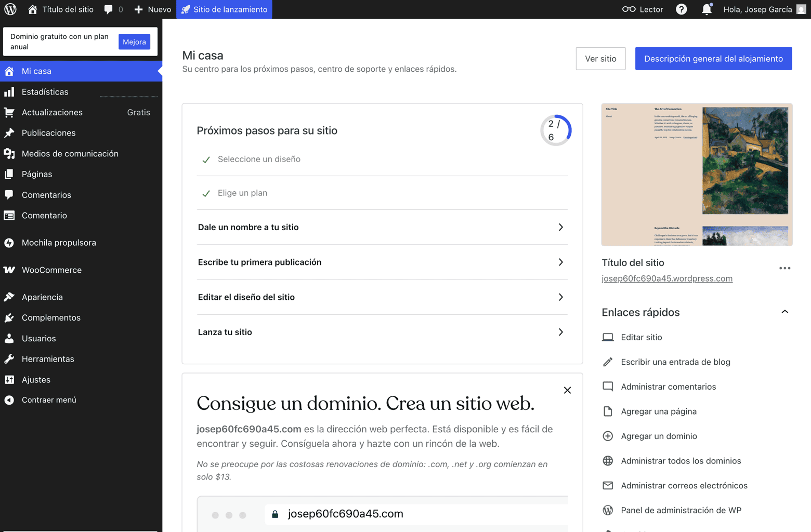Image resolution: width=811 pixels, height=532 pixels.
Task: Open the notifications bell icon
Action: pyautogui.click(x=707, y=9)
